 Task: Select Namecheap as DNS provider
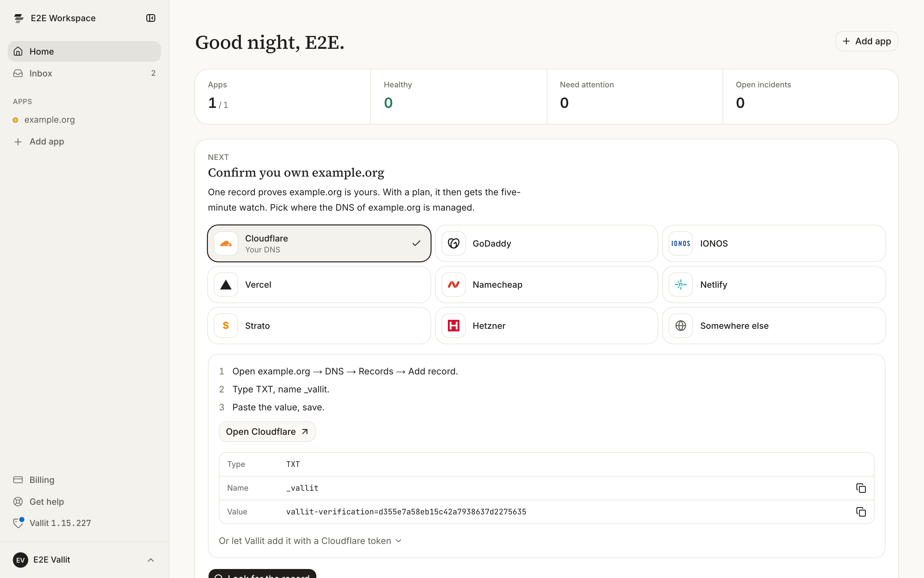(x=546, y=285)
